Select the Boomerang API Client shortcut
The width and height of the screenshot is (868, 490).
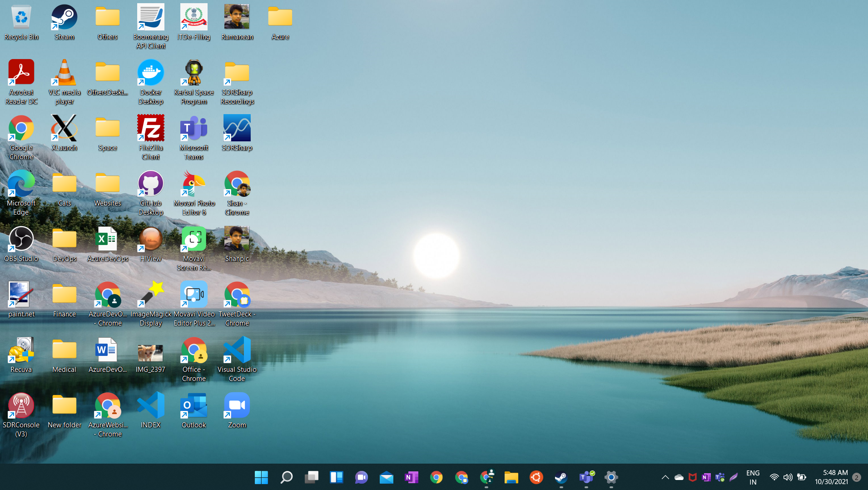click(x=151, y=27)
